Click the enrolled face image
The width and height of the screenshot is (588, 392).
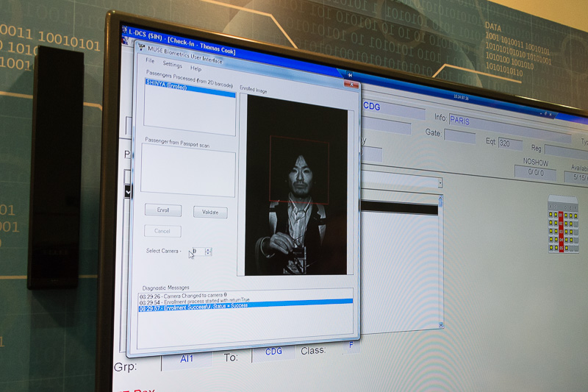point(296,185)
